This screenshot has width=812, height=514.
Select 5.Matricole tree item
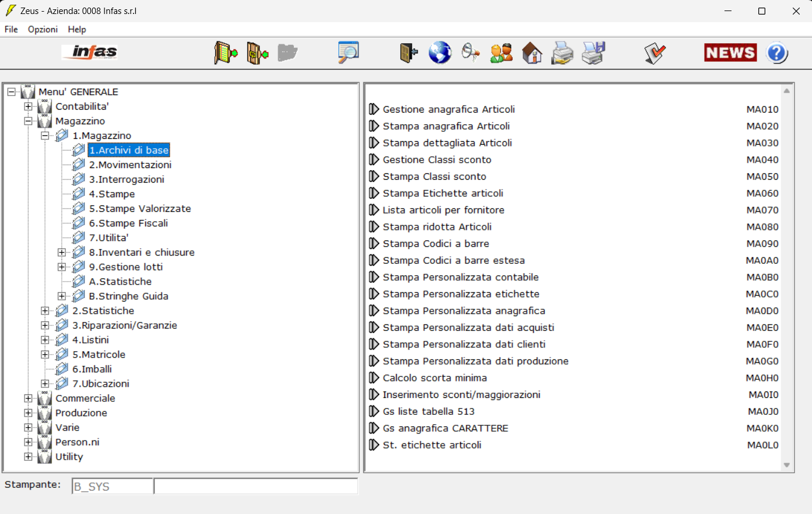coord(99,354)
